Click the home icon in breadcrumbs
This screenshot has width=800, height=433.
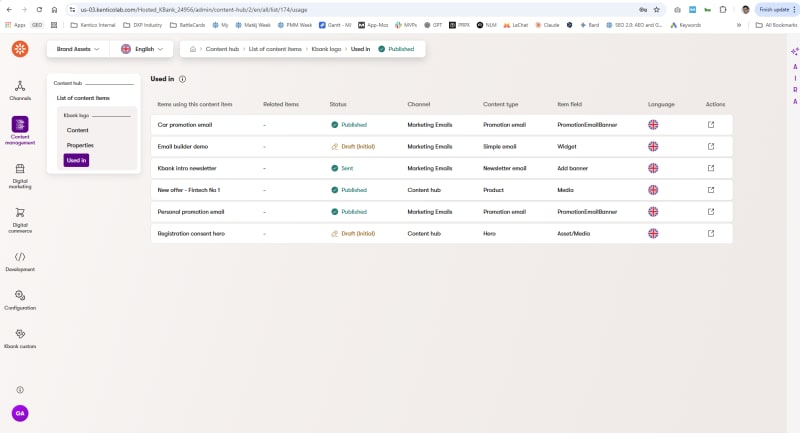[x=193, y=49]
